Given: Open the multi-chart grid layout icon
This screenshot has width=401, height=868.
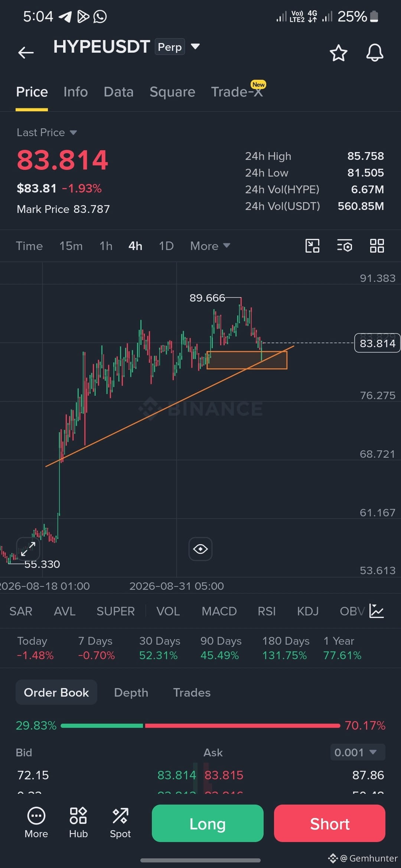Looking at the screenshot, I should 377,246.
